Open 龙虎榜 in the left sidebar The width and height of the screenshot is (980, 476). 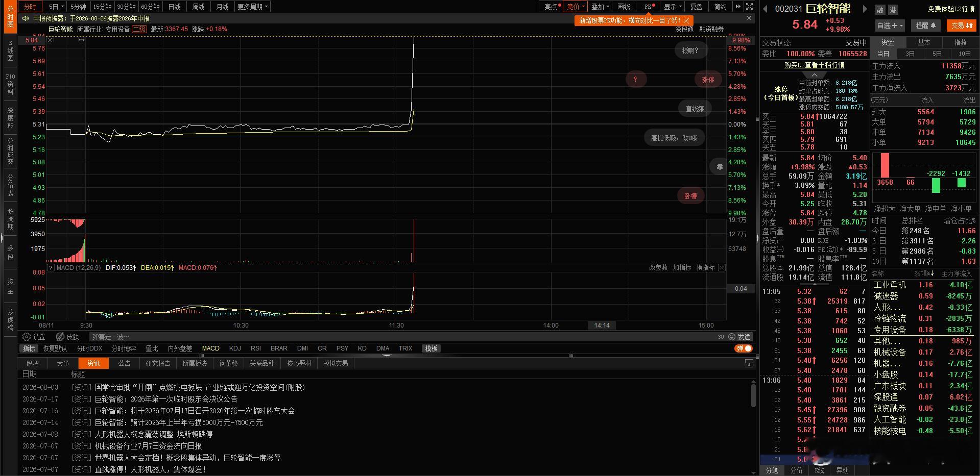(10, 319)
